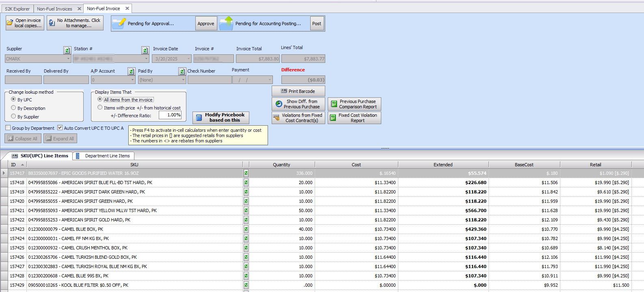The width and height of the screenshot is (644, 292).
Task: Click Modify Pricebook based on this
Action: [221, 118]
